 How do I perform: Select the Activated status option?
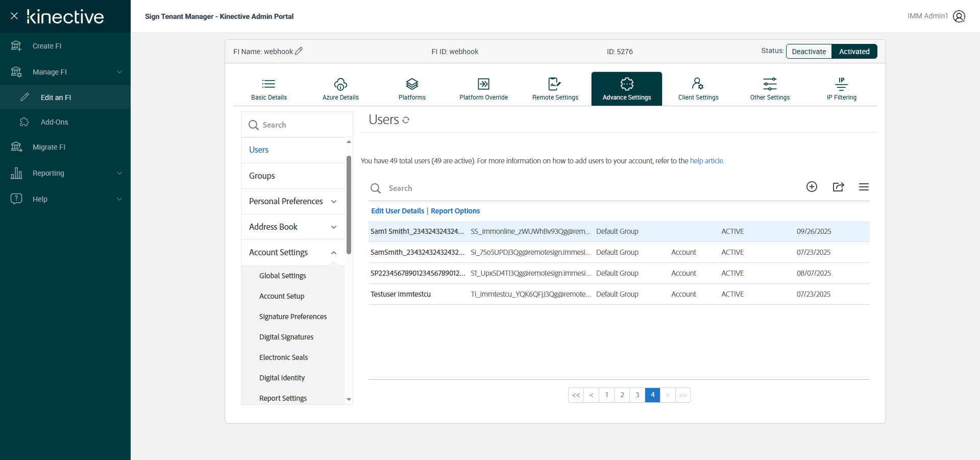[x=854, y=52]
